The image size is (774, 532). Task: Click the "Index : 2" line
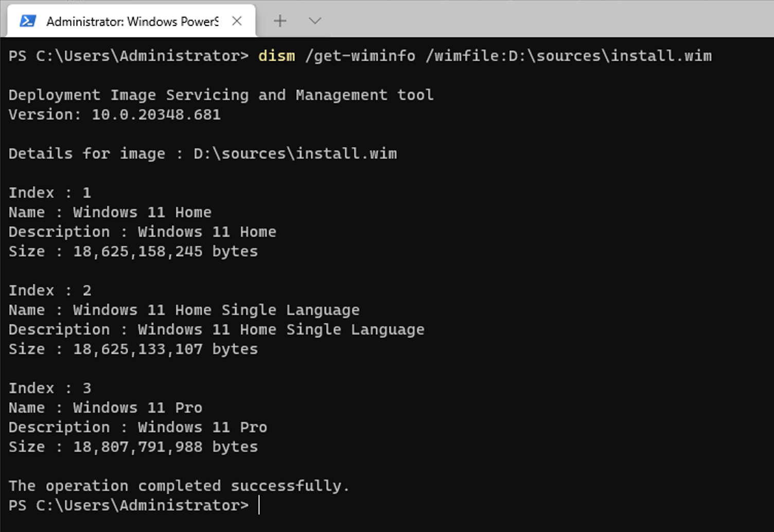pyautogui.click(x=49, y=291)
